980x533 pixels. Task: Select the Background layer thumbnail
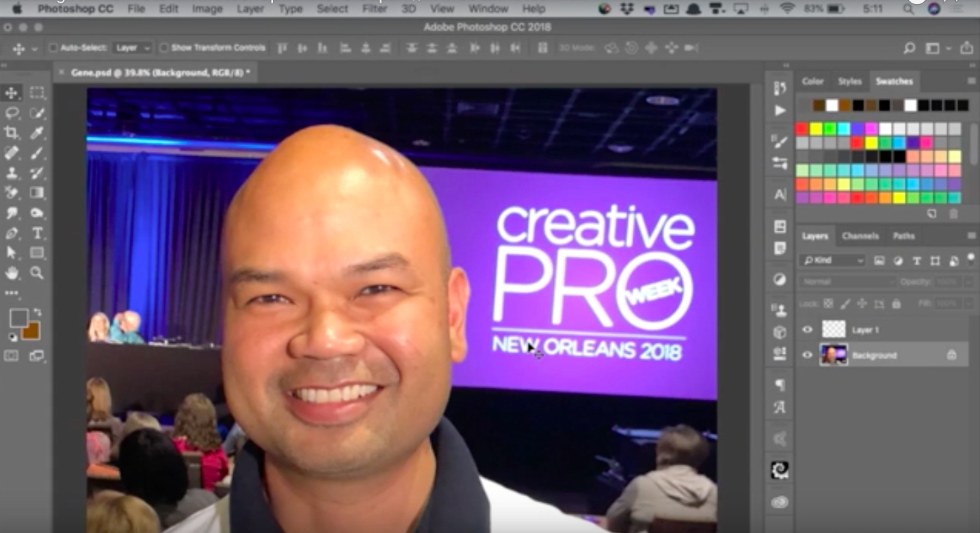pos(834,355)
